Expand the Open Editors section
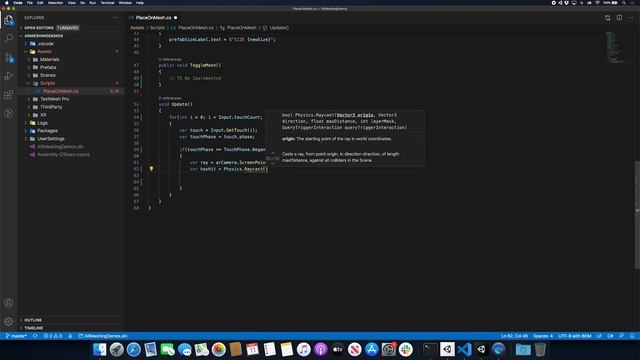 pos(71,28)
